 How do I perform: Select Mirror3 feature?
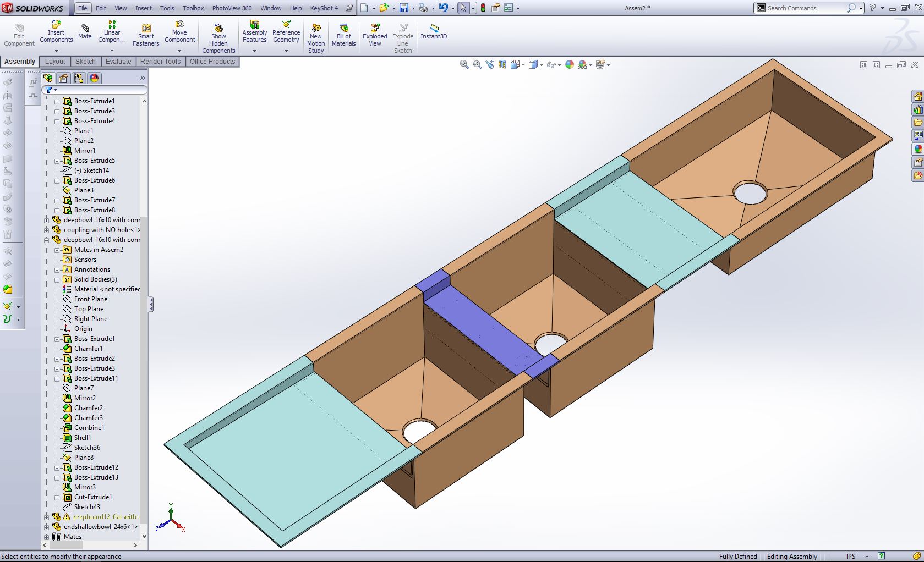coord(85,487)
